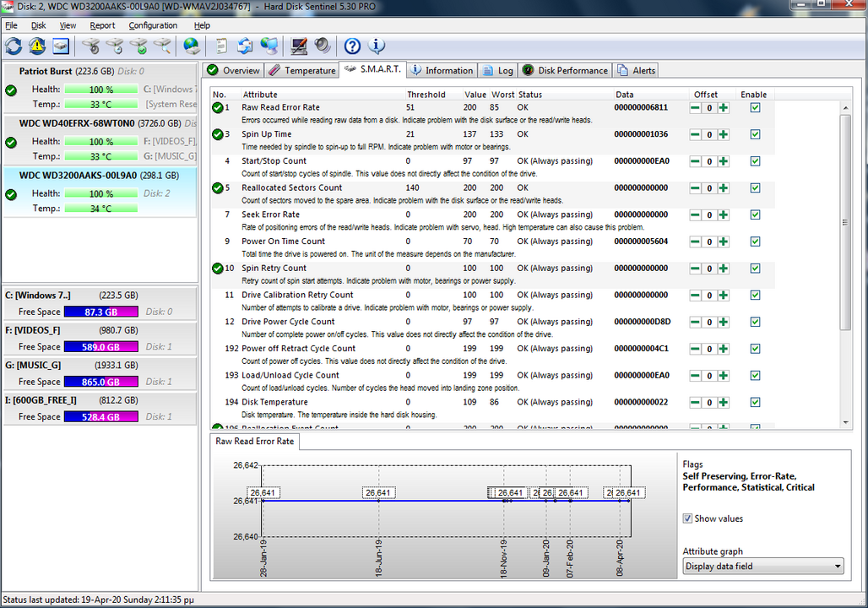The width and height of the screenshot is (868, 608).
Task: Click Patriot Burst health 100 % bar
Action: (101, 90)
